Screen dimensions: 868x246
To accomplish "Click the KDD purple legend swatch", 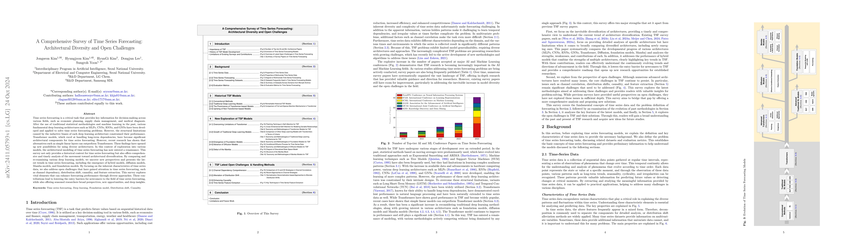I will pos(399,109).
